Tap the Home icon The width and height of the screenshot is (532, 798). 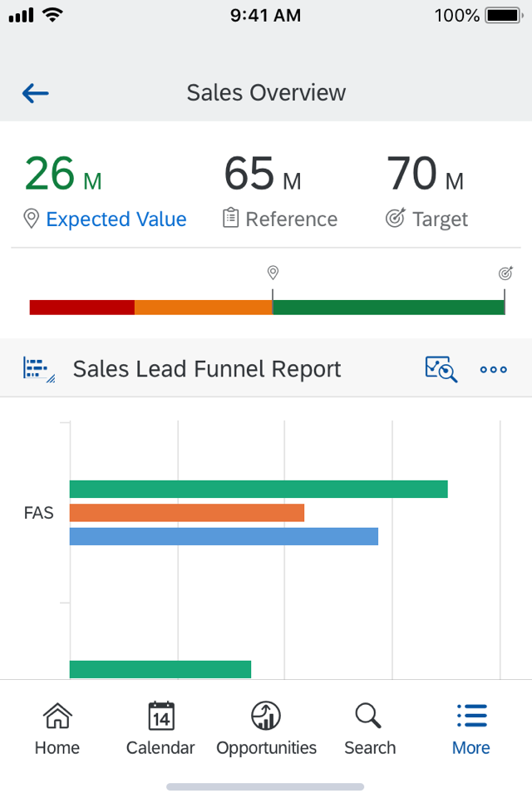point(57,716)
